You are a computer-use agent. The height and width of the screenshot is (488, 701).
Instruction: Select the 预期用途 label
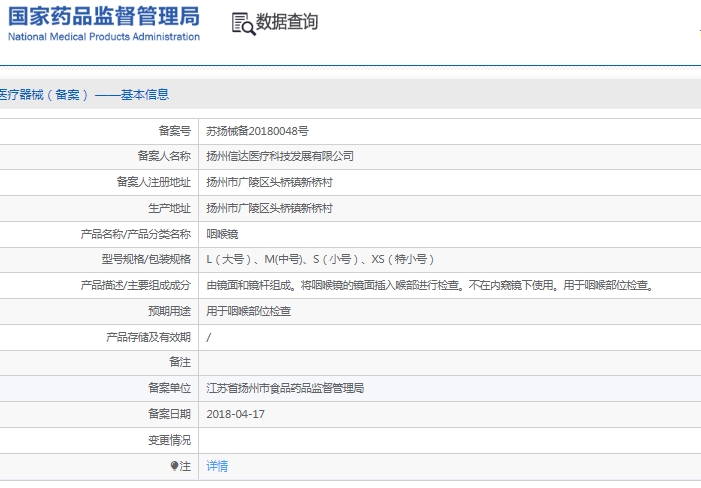coord(169,311)
